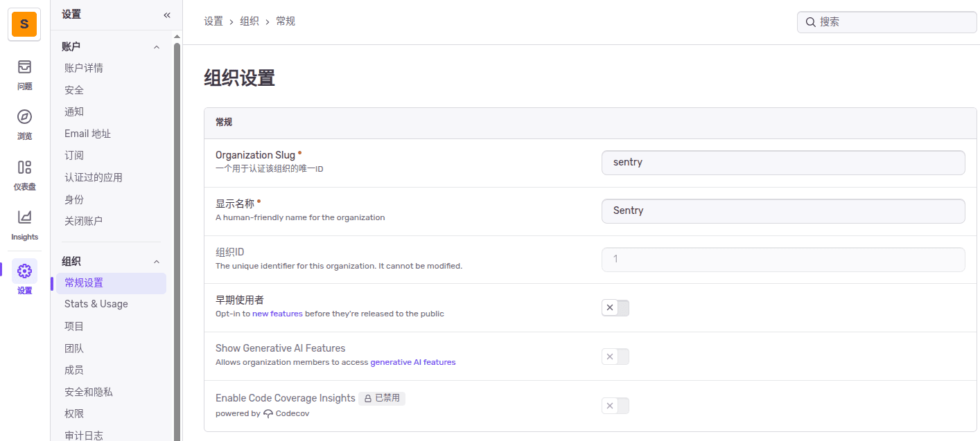Click the Settings (设置) gear icon
Screen dimensions: 980x441
tap(24, 271)
